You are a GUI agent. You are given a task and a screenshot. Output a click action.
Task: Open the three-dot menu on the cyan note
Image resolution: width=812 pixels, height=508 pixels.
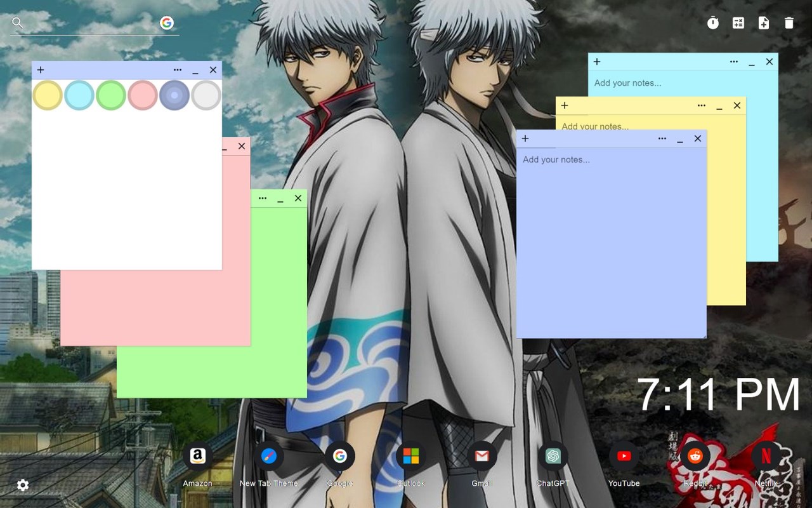734,62
